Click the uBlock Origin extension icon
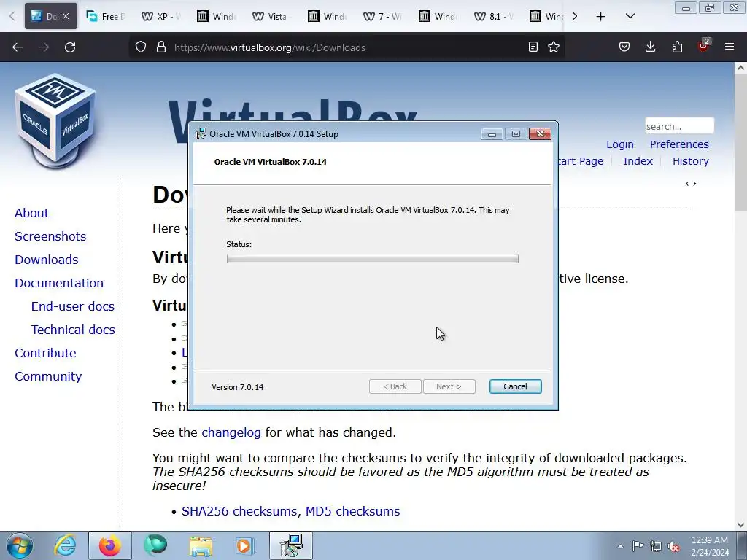This screenshot has height=560, width=747. [x=703, y=46]
